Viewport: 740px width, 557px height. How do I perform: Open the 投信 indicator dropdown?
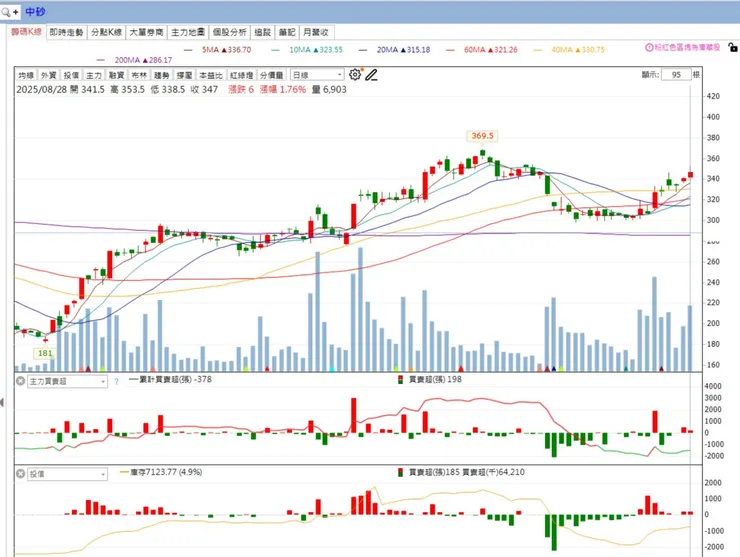67,474
